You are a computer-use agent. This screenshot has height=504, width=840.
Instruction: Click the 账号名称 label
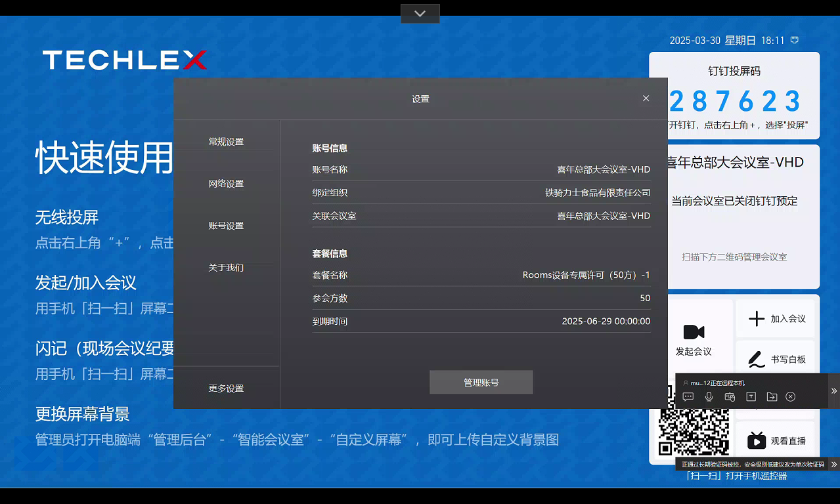tap(330, 169)
